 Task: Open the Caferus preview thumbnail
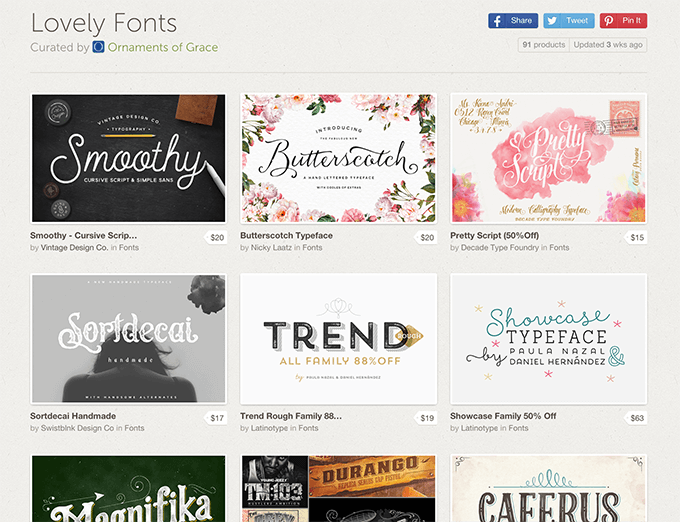click(x=549, y=488)
